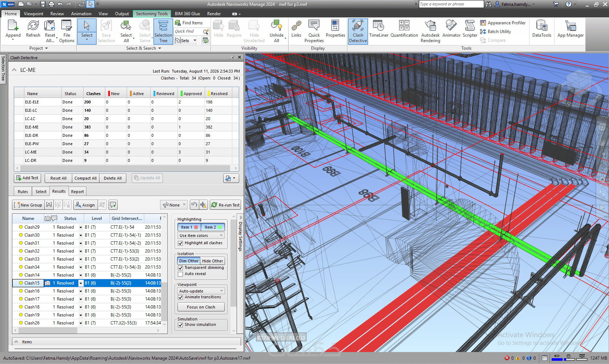Select the Clash26 result row
This screenshot has height=364, width=609.
87,323
